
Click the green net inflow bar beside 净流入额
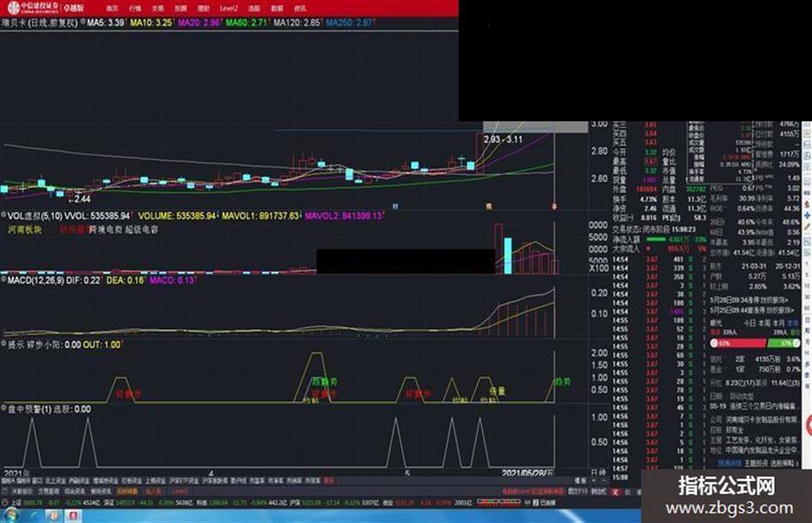[655, 240]
